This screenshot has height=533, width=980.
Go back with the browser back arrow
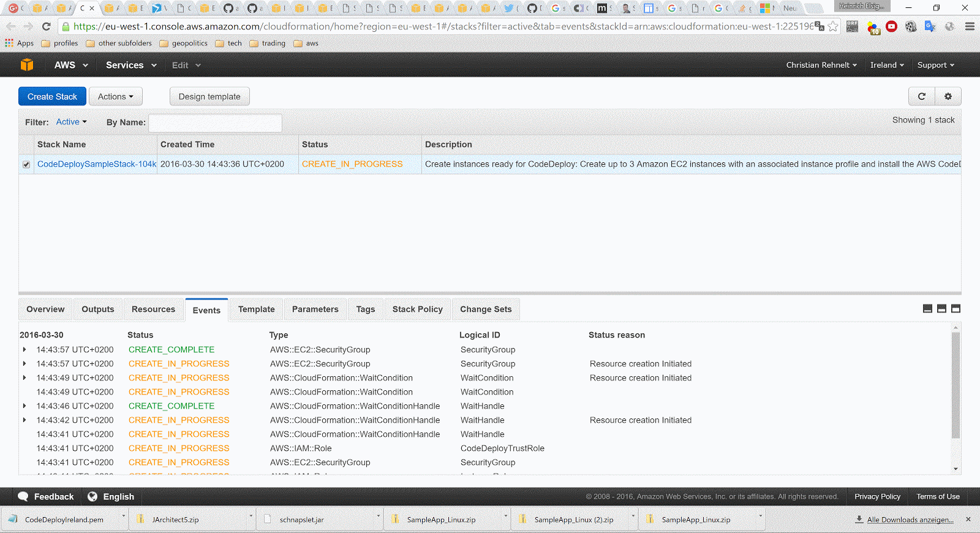tap(11, 26)
